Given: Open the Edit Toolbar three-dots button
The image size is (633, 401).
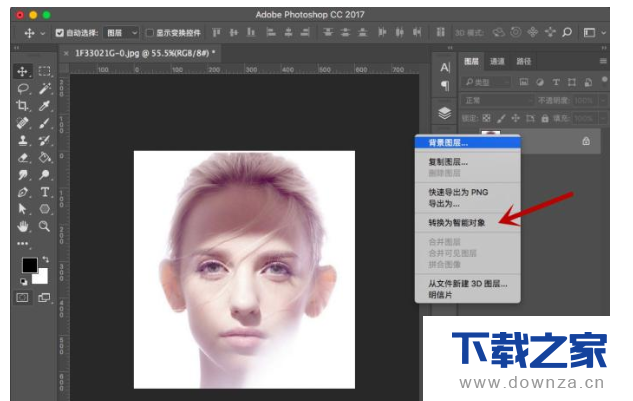Looking at the screenshot, I should click(x=23, y=244).
